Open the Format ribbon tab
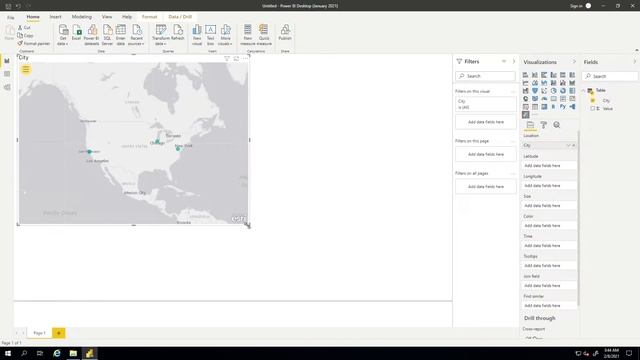640x360 pixels. [x=149, y=17]
